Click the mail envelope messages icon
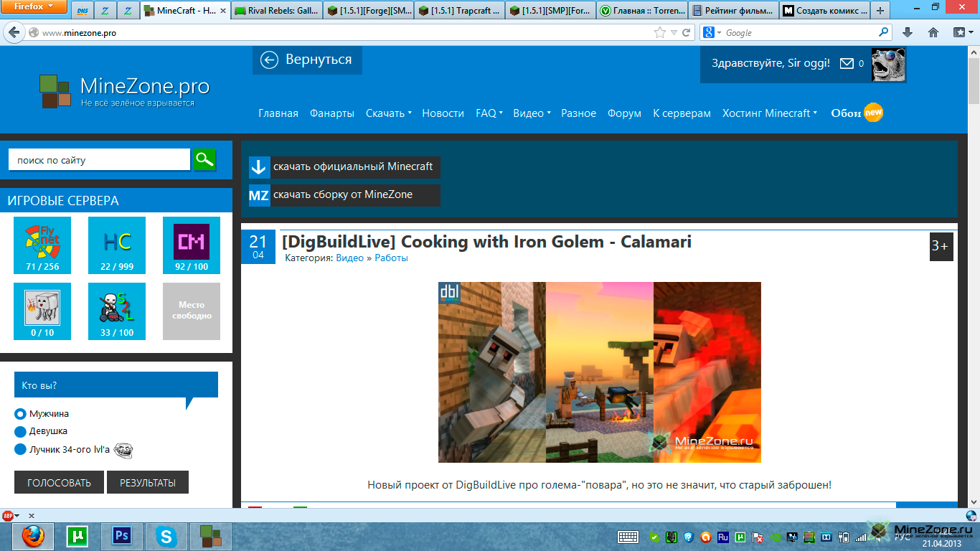980x551 pixels. click(847, 64)
